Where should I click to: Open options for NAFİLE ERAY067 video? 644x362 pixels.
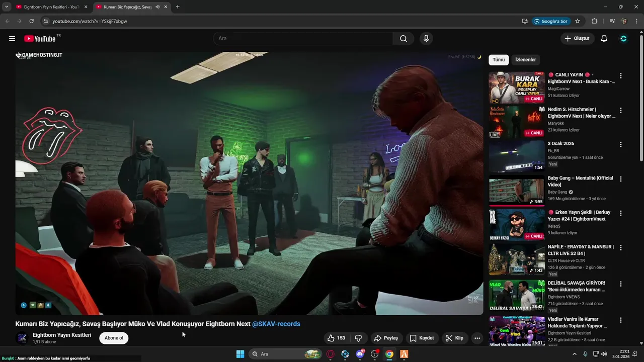(x=620, y=247)
